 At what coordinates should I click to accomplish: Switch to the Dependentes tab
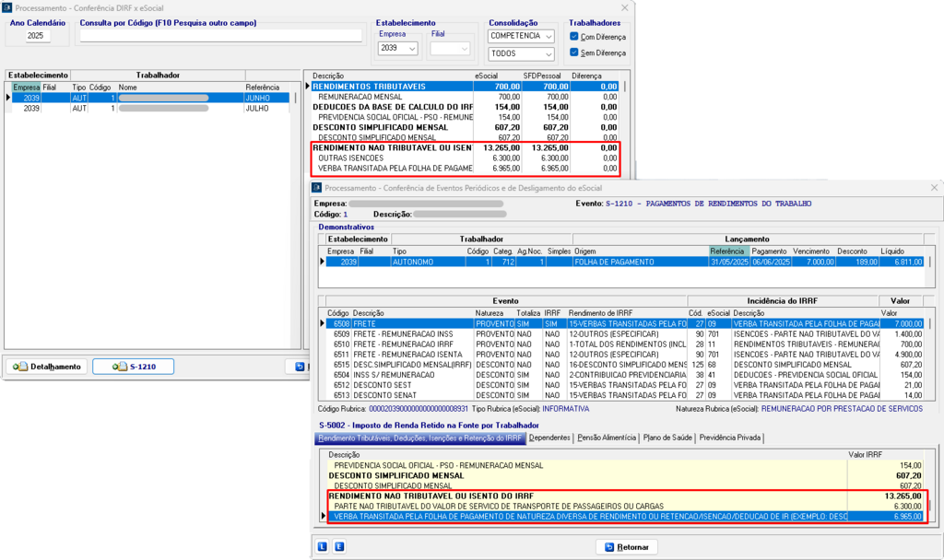549,438
